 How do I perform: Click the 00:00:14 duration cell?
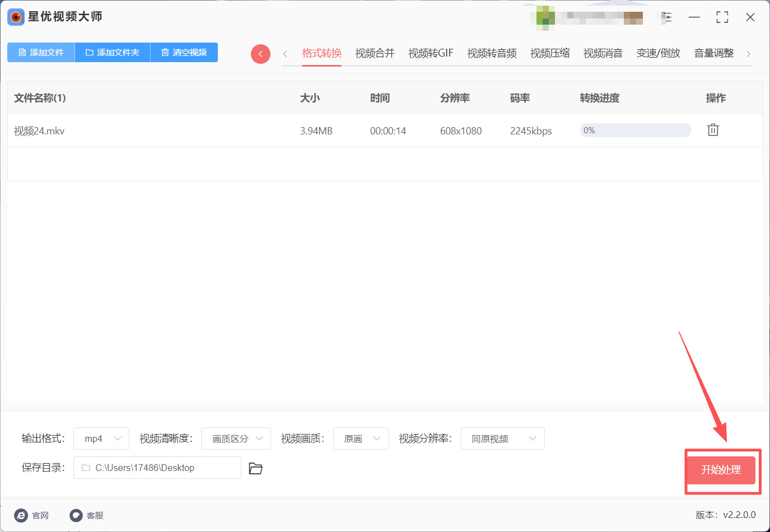[x=388, y=131]
